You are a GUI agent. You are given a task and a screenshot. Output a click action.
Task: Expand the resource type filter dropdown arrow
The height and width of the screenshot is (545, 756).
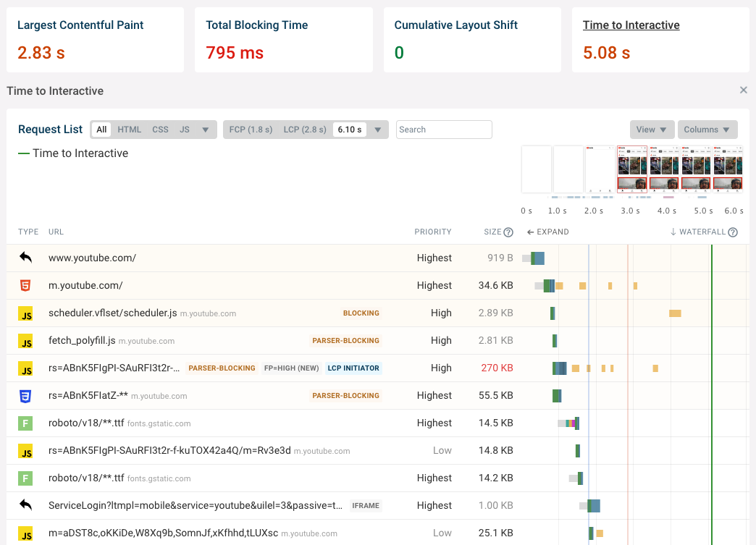[206, 130]
